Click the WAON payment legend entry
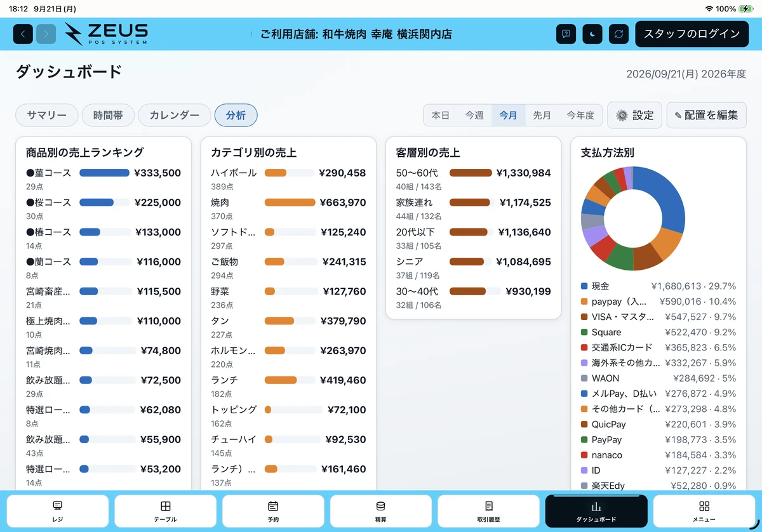The width and height of the screenshot is (762, 532). coord(658,378)
